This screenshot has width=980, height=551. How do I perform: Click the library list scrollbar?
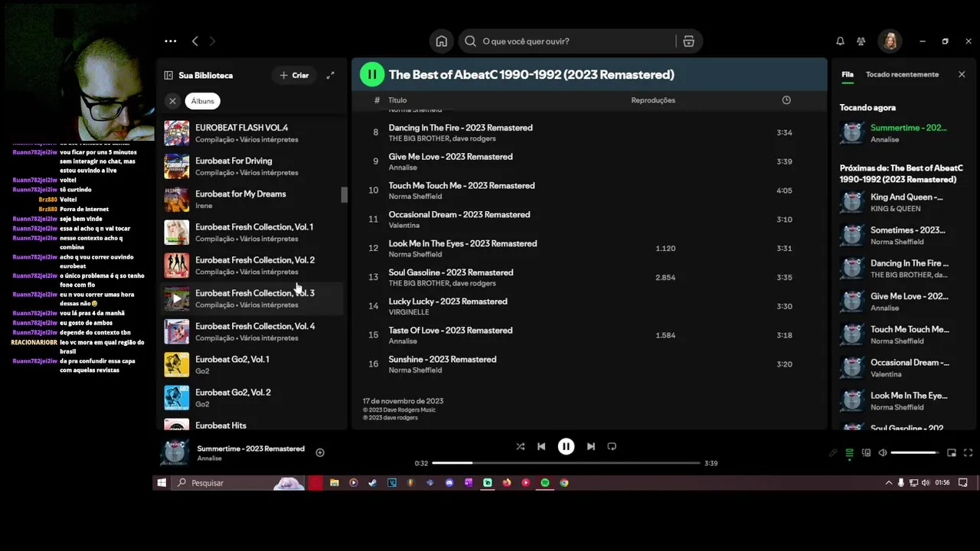344,194
